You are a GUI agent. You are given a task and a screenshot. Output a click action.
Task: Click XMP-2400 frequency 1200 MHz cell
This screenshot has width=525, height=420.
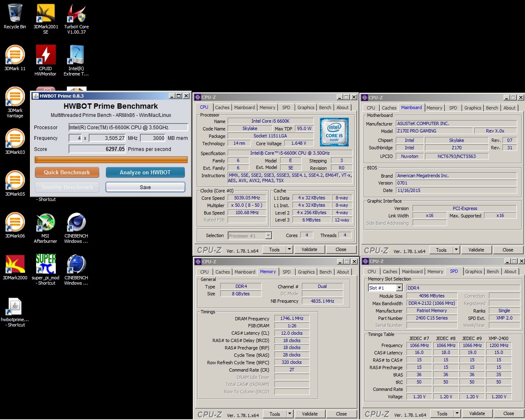point(499,345)
